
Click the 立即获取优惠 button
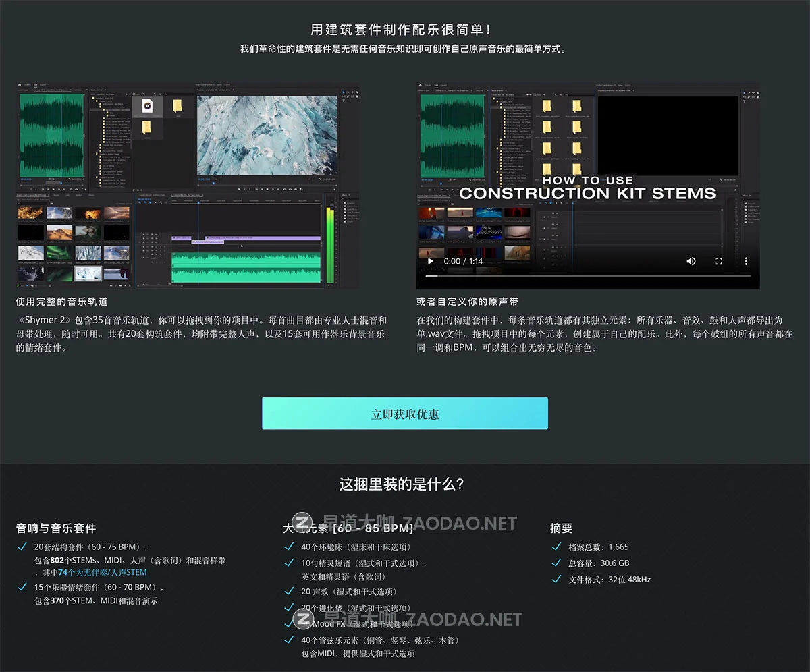(404, 413)
